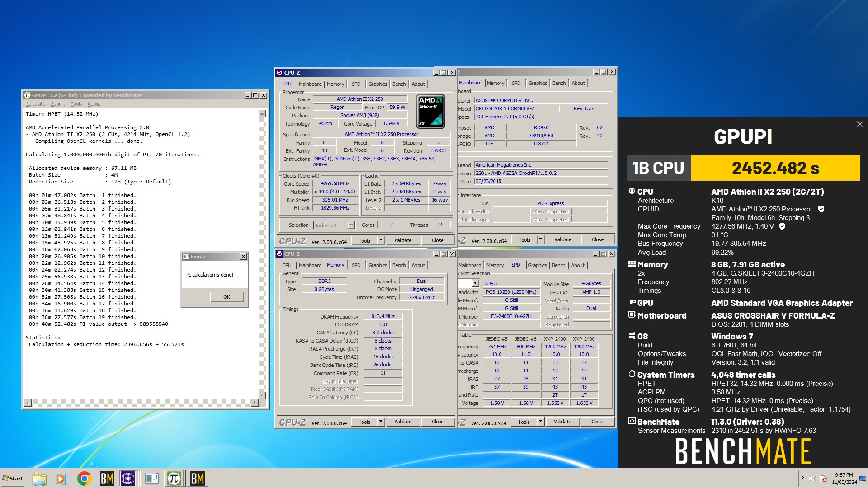Click the Memory icon in BenchMate panel
This screenshot has width=868, height=488.
pos(632,264)
